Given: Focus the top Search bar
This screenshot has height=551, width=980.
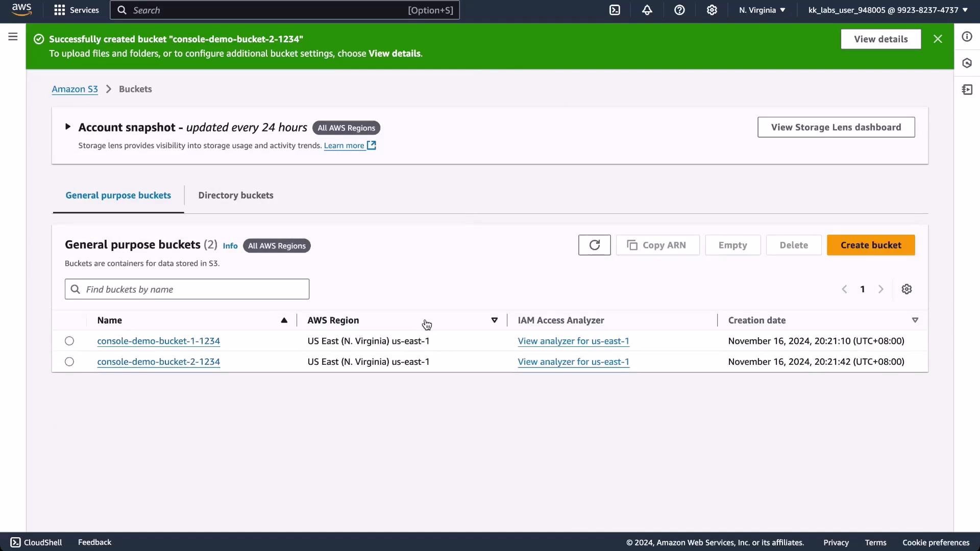Looking at the screenshot, I should tap(284, 10).
